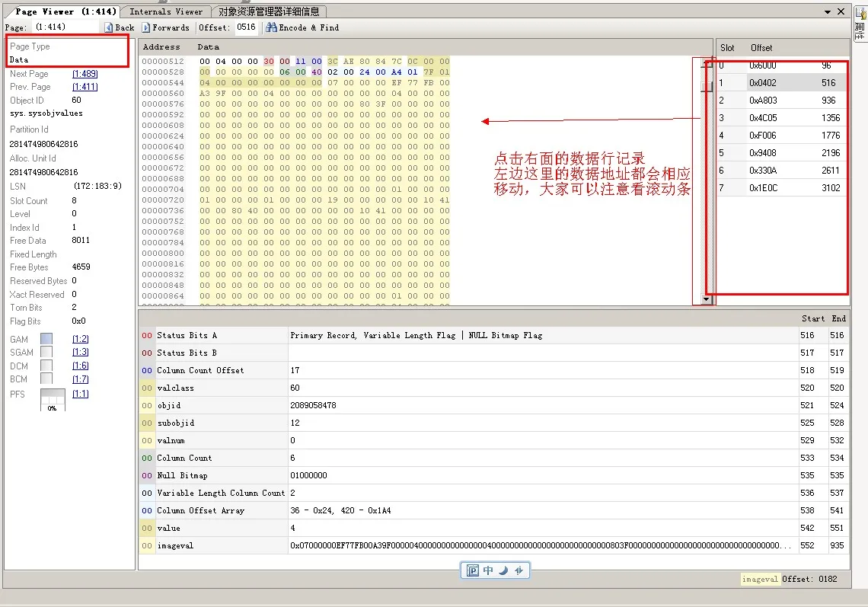Open the 对象资源管理器详细信息 tab

269,11
